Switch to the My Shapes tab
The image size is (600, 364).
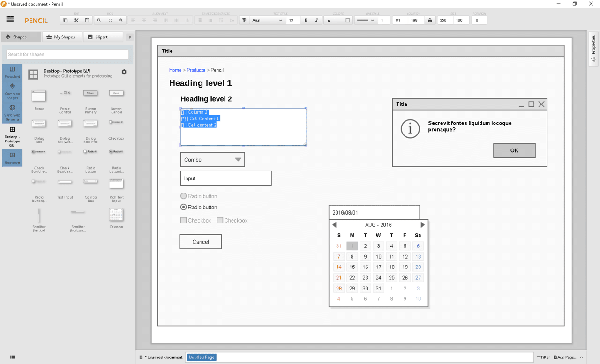[62, 37]
